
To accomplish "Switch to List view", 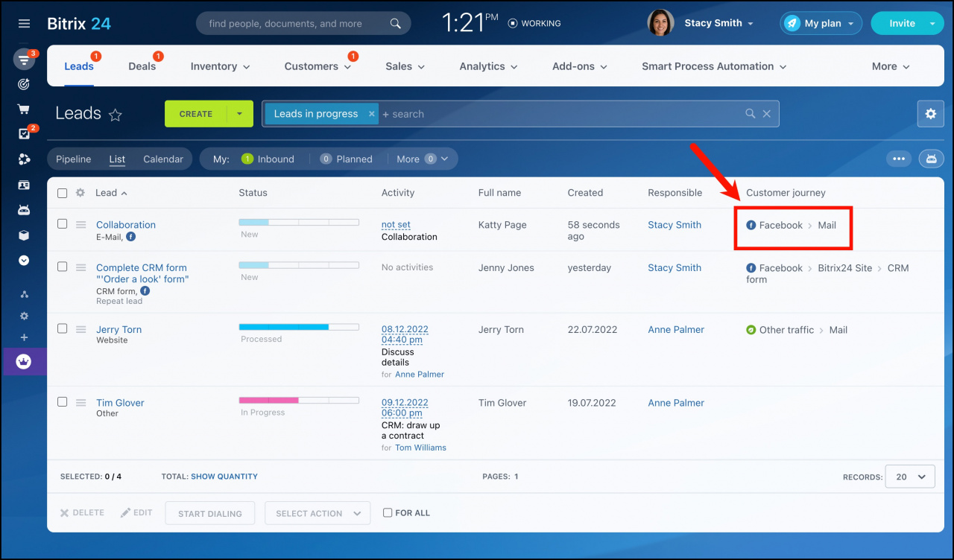I will (117, 159).
